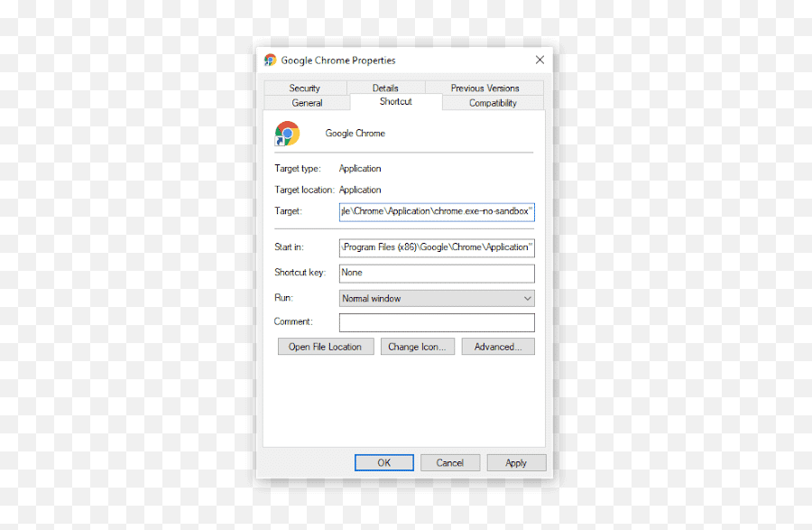Click the Open File Location button
This screenshot has height=530, width=812.
coord(325,346)
